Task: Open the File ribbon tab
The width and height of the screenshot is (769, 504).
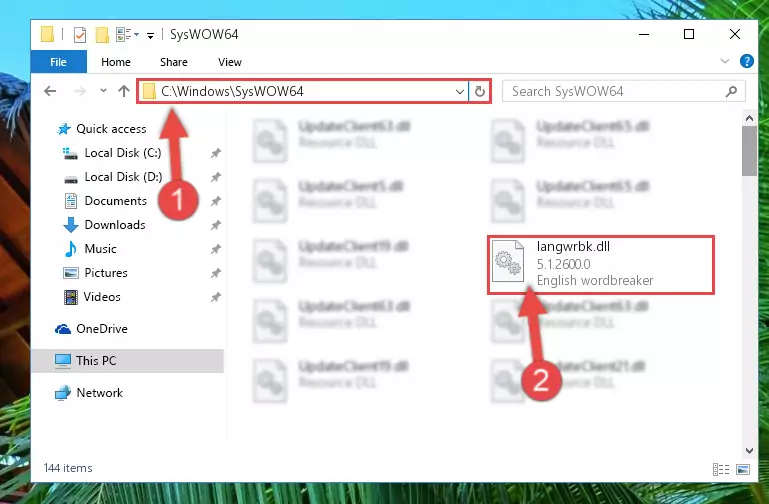Action: tap(58, 62)
